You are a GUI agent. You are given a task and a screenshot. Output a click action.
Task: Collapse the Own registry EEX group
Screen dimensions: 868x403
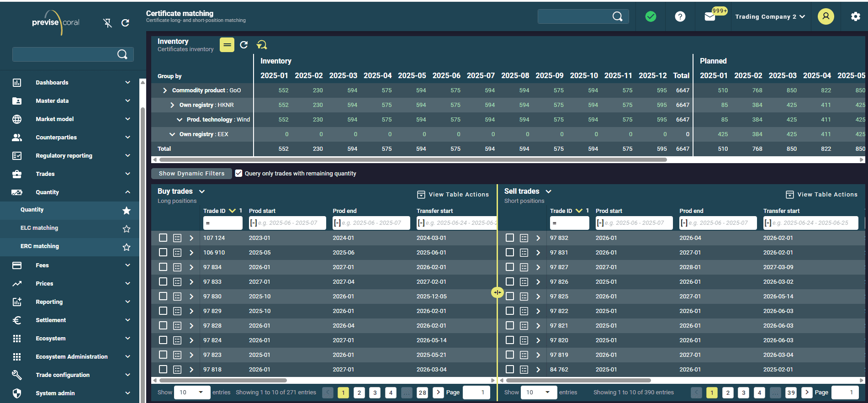(x=172, y=134)
